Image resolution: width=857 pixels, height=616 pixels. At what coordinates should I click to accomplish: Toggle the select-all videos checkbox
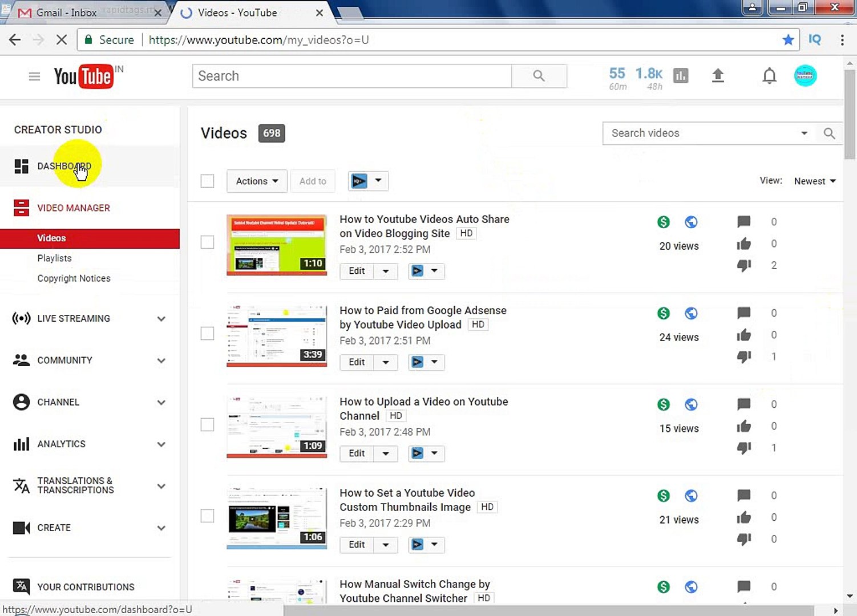tap(207, 181)
